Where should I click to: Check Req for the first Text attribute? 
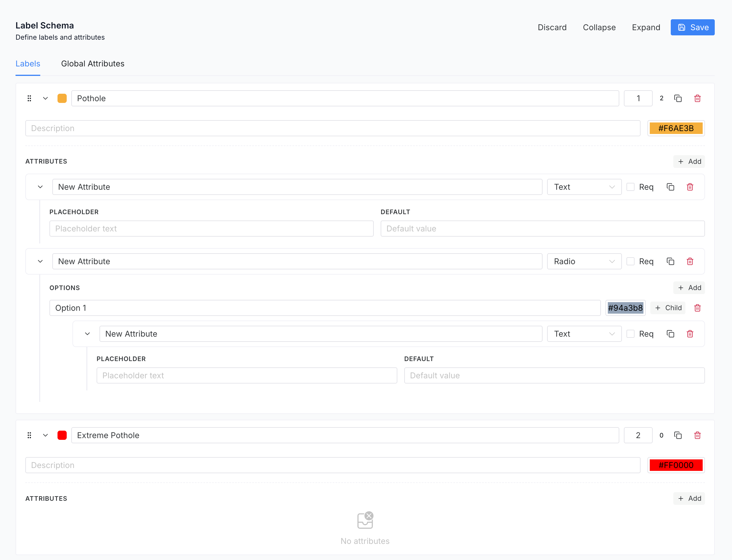tap(630, 187)
